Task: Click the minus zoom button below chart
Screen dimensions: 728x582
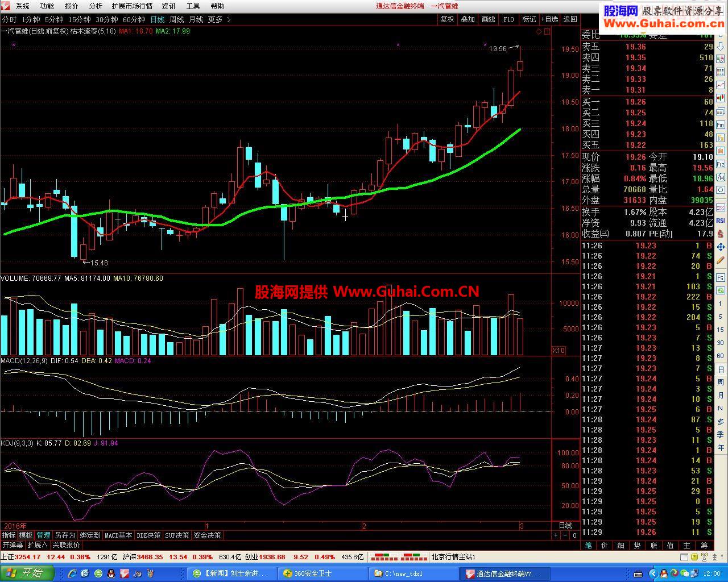Action: click(565, 535)
